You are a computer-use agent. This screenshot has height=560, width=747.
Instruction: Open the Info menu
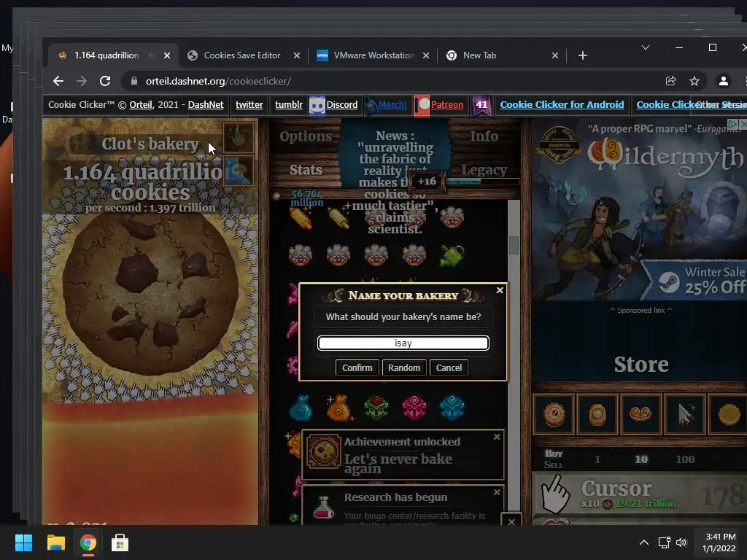coord(484,136)
